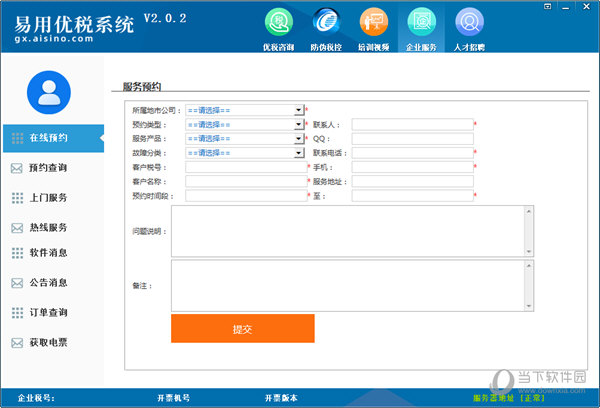Go to 上门服务 in sidebar
Screen dimensions: 600x408
tap(48, 198)
